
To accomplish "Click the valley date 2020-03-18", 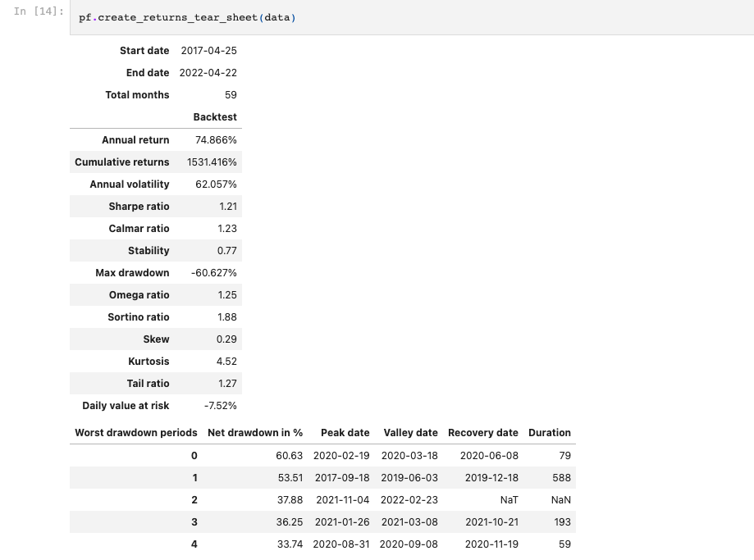I will [409, 455].
